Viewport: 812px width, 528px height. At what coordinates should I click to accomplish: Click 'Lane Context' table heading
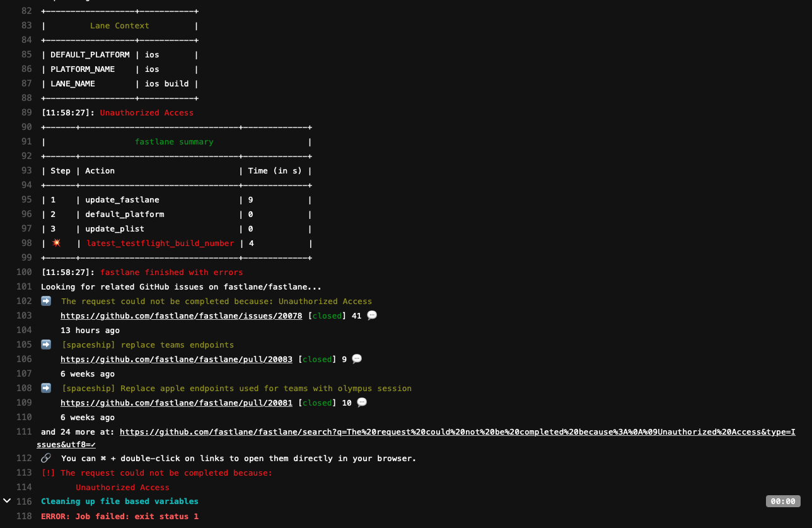click(120, 26)
